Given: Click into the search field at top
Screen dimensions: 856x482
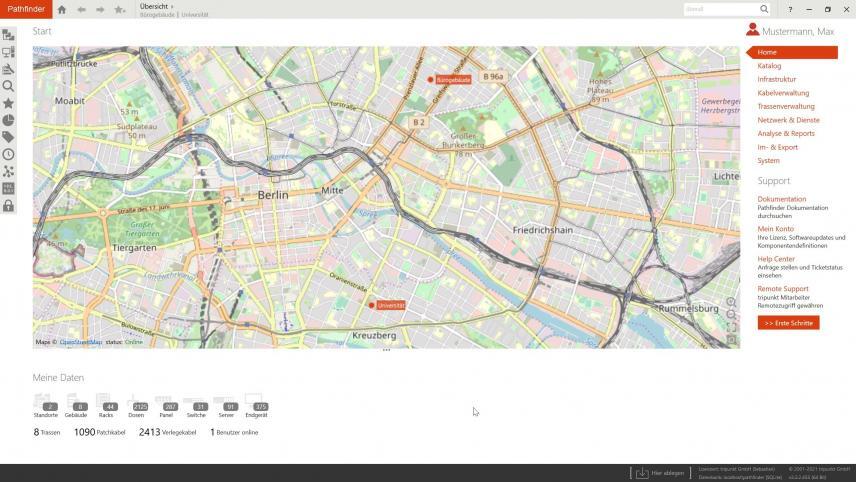Looking at the screenshot, I should pos(720,9).
